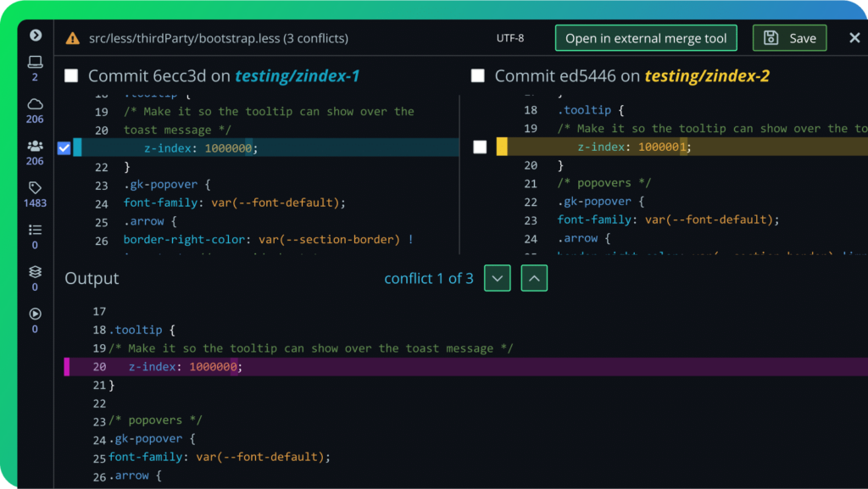Click the highlighted z-index line in Output
The height and width of the screenshot is (489, 868).
point(465,367)
